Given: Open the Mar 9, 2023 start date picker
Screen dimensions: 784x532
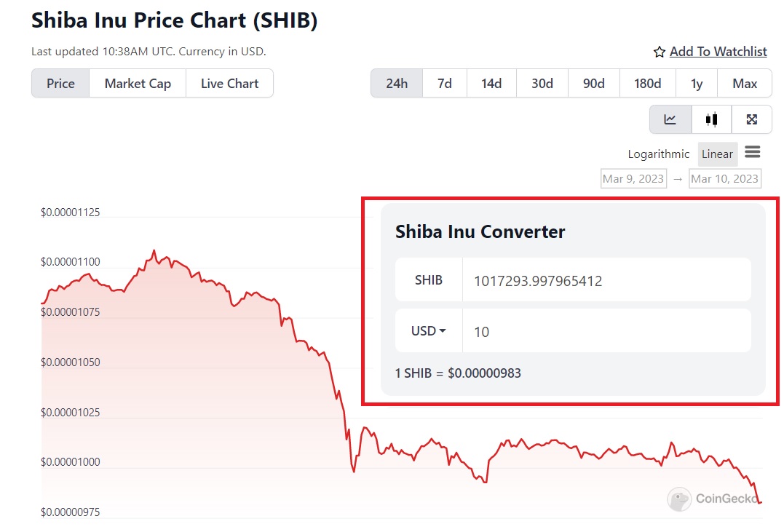Looking at the screenshot, I should (x=633, y=178).
